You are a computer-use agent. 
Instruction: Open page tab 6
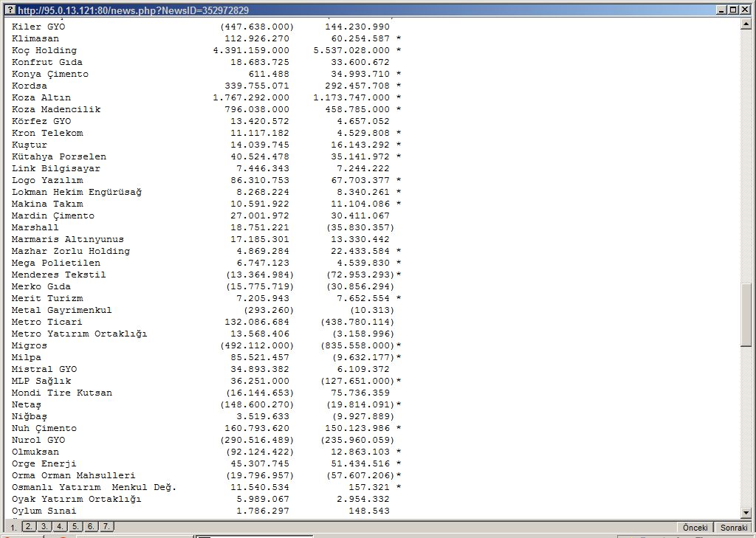coord(91,527)
